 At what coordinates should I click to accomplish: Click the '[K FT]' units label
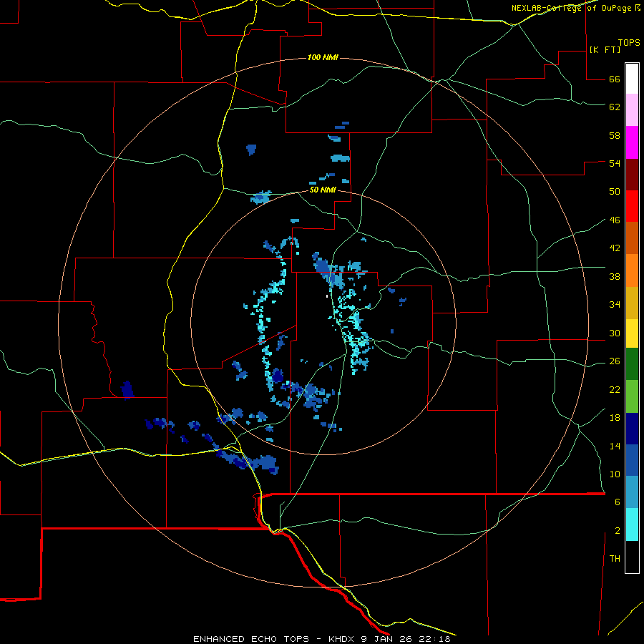tap(605, 49)
